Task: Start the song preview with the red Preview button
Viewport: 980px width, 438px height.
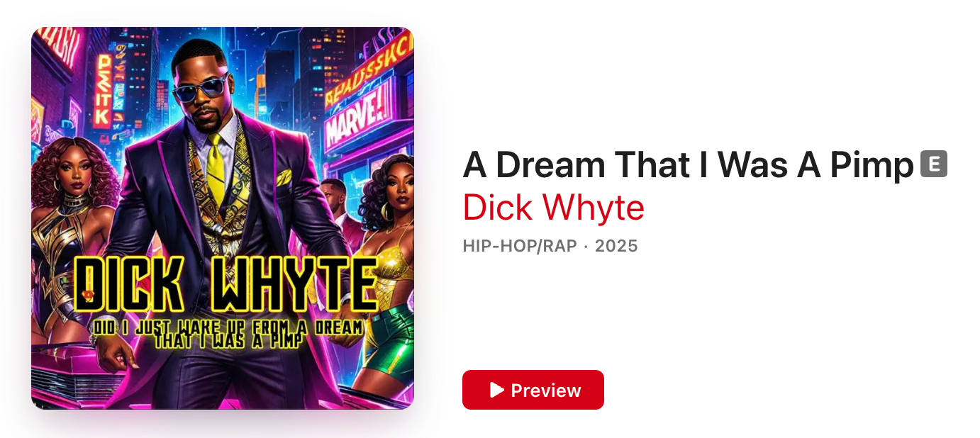Action: click(x=533, y=390)
